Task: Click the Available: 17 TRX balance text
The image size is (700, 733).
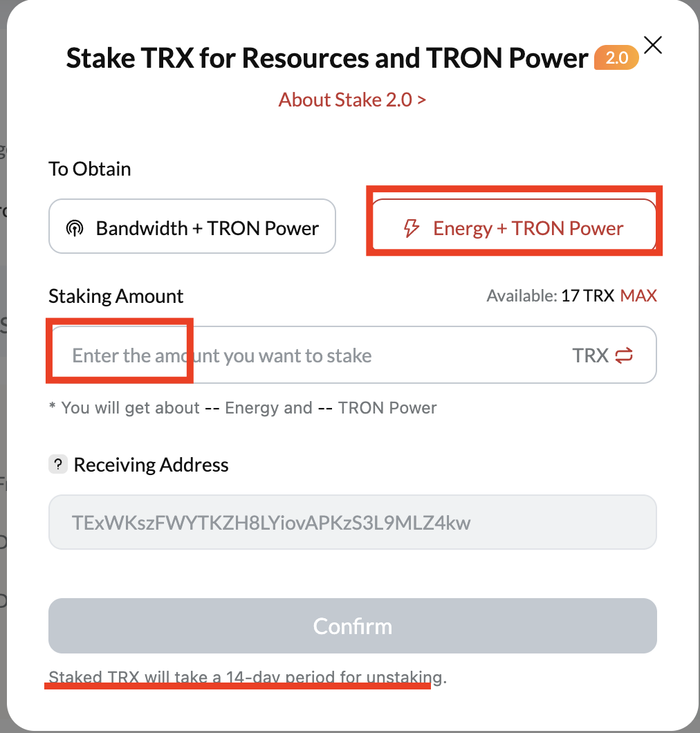Action: tap(550, 296)
